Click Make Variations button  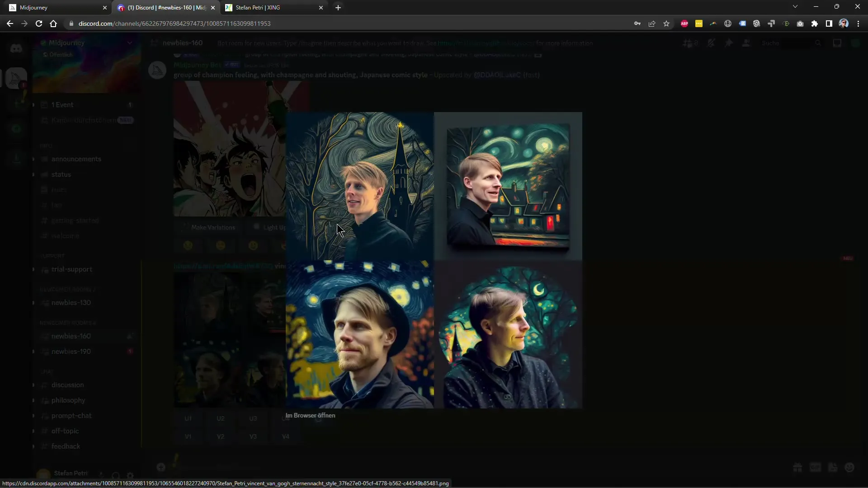pyautogui.click(x=208, y=227)
